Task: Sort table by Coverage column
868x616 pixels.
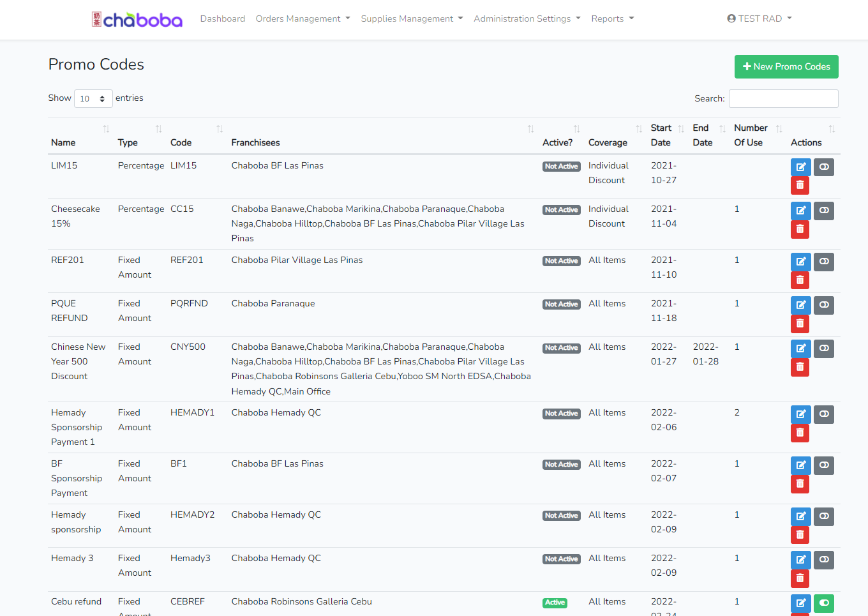Action: 616,135
